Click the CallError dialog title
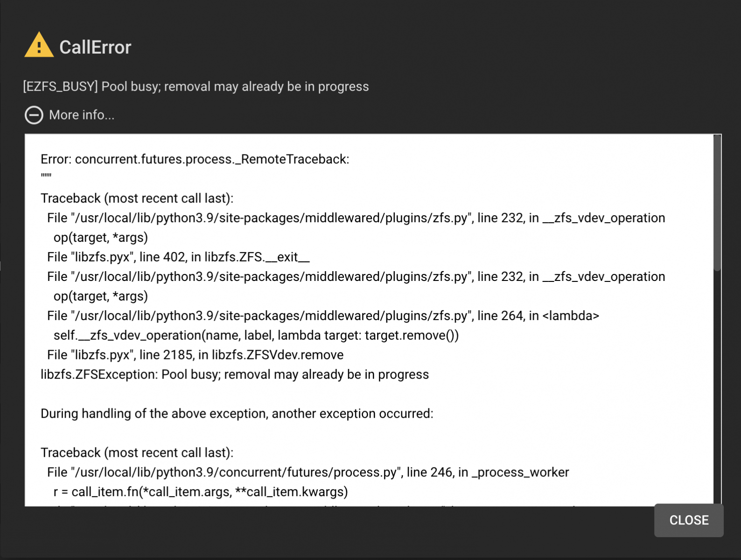 [x=95, y=47]
